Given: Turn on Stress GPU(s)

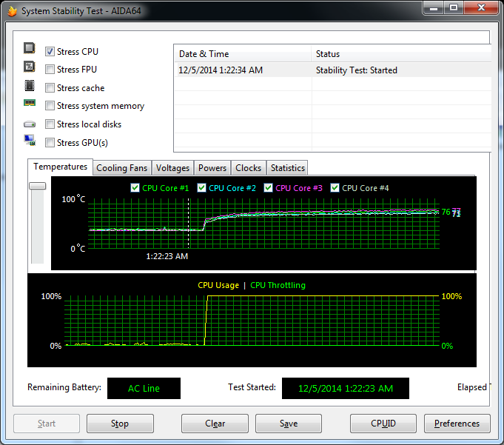Looking at the screenshot, I should (x=50, y=142).
